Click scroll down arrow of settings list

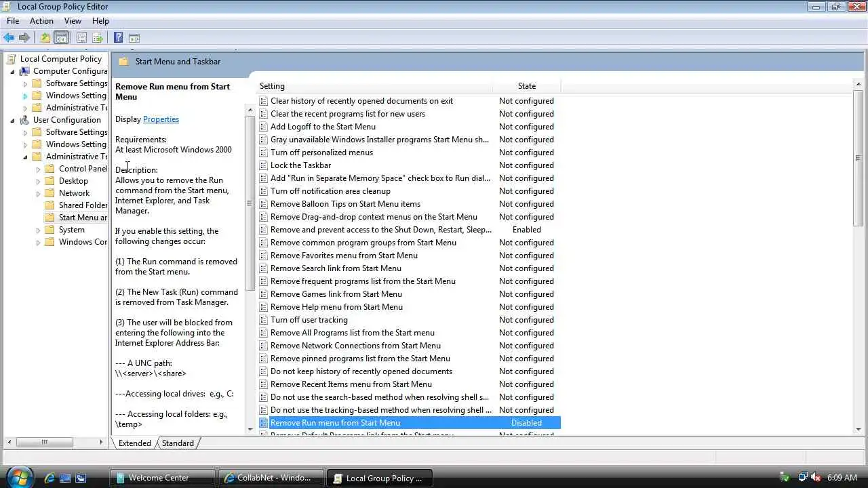tap(859, 429)
